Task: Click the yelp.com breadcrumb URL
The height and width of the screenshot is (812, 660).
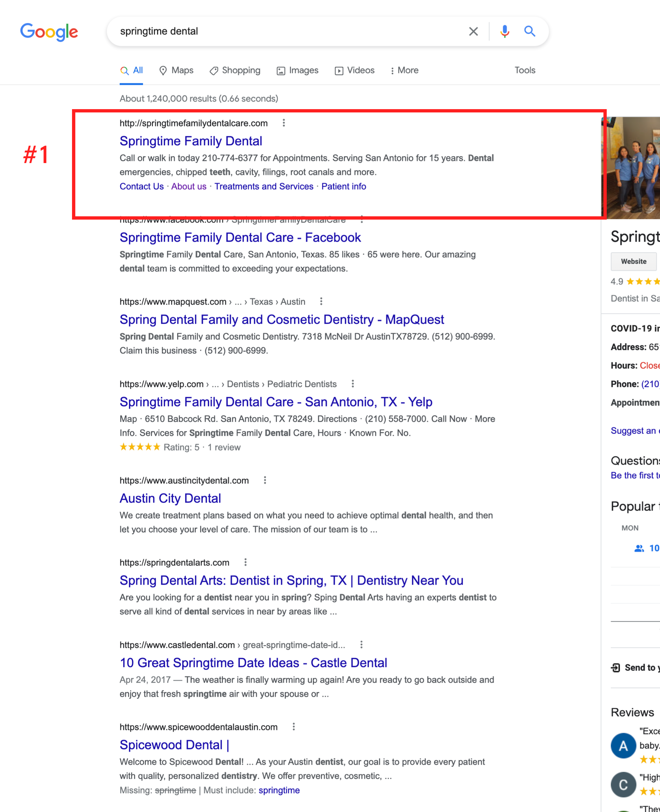Action: [228, 384]
